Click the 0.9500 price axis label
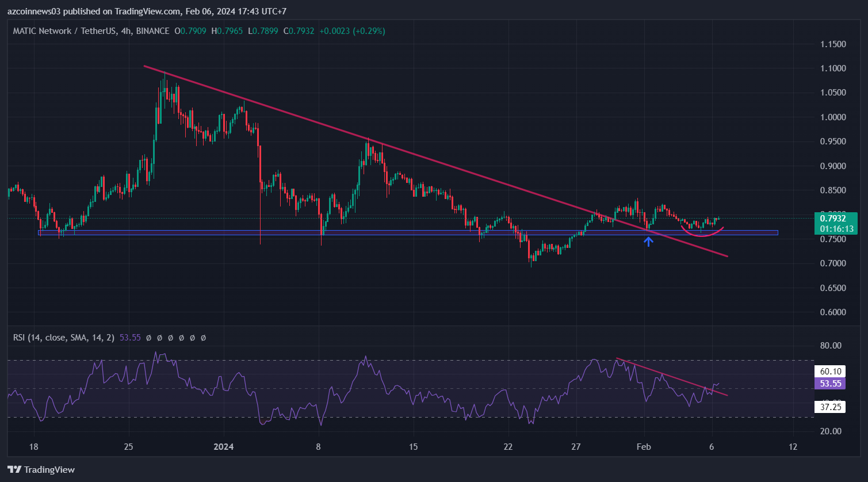The image size is (868, 482). click(832, 141)
